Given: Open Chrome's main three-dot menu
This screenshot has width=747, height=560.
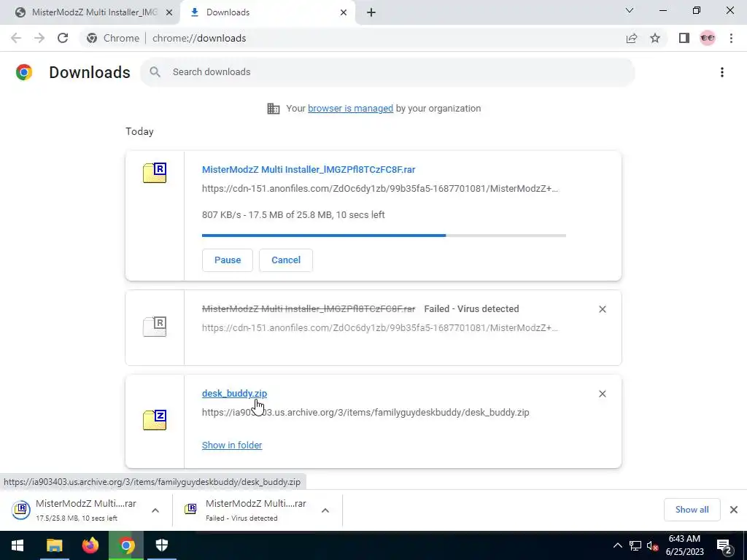Looking at the screenshot, I should coord(731,38).
